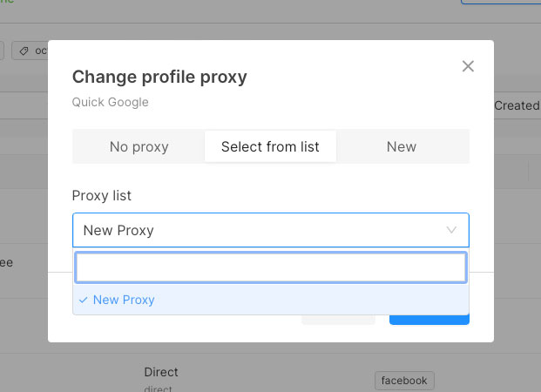
Task: Click the Change profile proxy heading
Action: click(x=159, y=77)
